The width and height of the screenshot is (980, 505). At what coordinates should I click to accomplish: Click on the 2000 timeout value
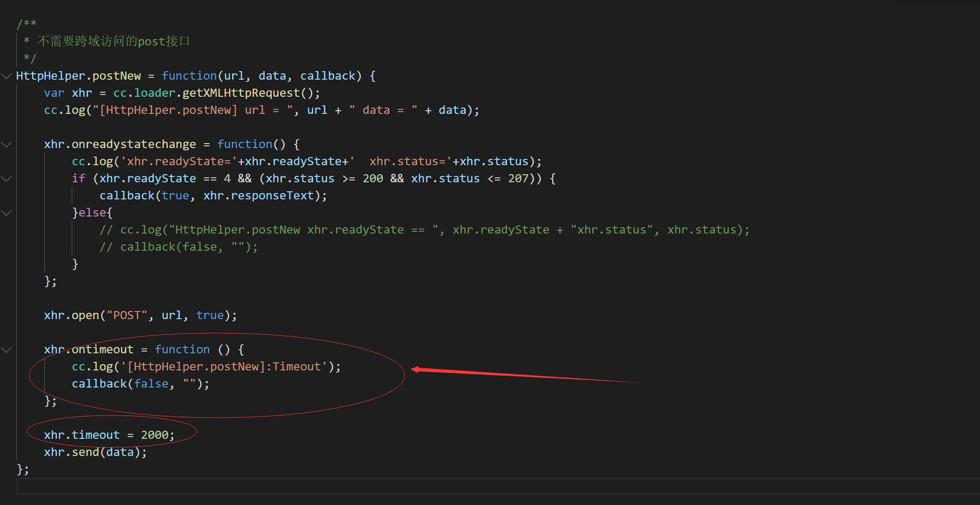(154, 435)
